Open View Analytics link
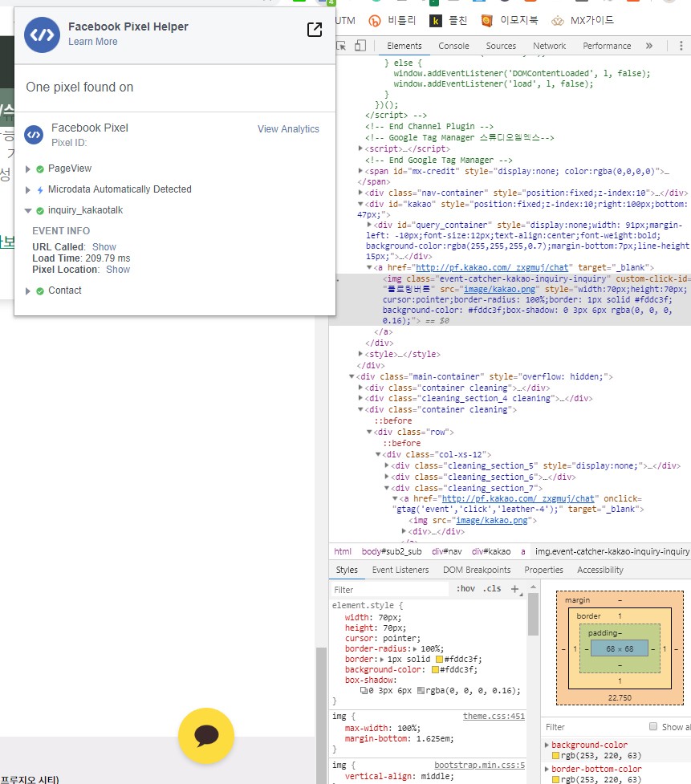This screenshot has height=784, width=691. coord(288,129)
